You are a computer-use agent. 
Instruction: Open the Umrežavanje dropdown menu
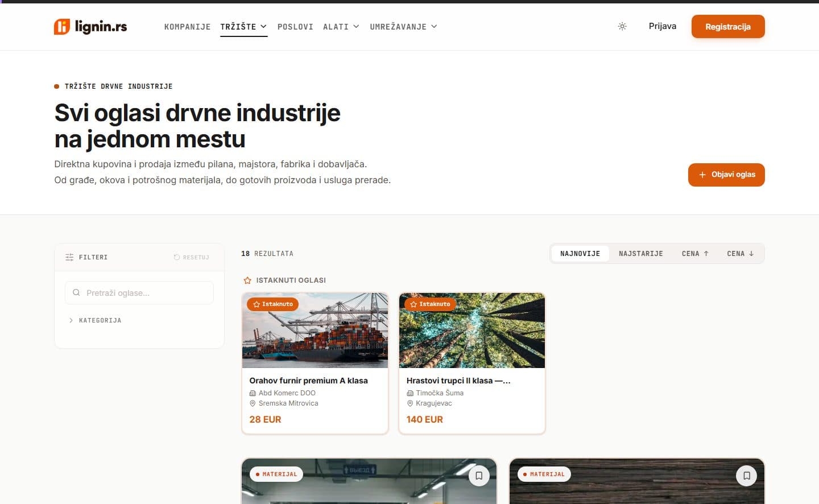[x=403, y=27]
